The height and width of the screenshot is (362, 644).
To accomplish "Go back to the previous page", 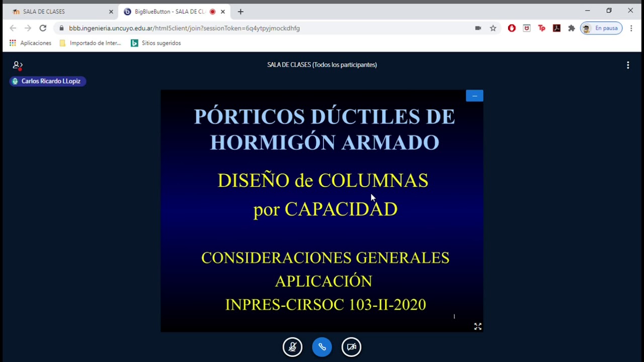I will pyautogui.click(x=13, y=28).
